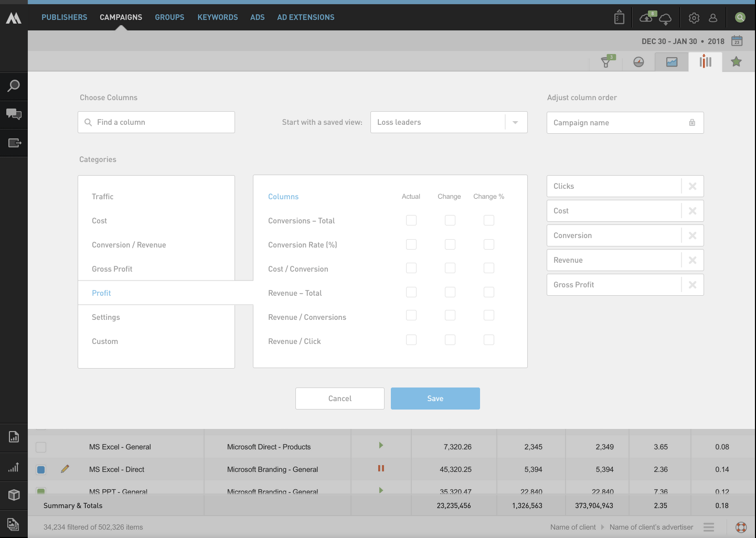Screen dimensions: 756x538
Task: Select the column chooser bars icon
Action: [705, 62]
